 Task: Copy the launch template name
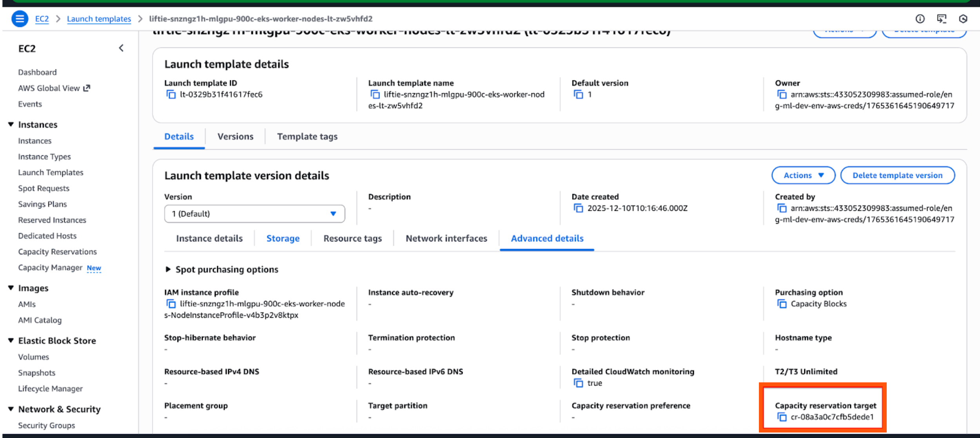(x=375, y=94)
